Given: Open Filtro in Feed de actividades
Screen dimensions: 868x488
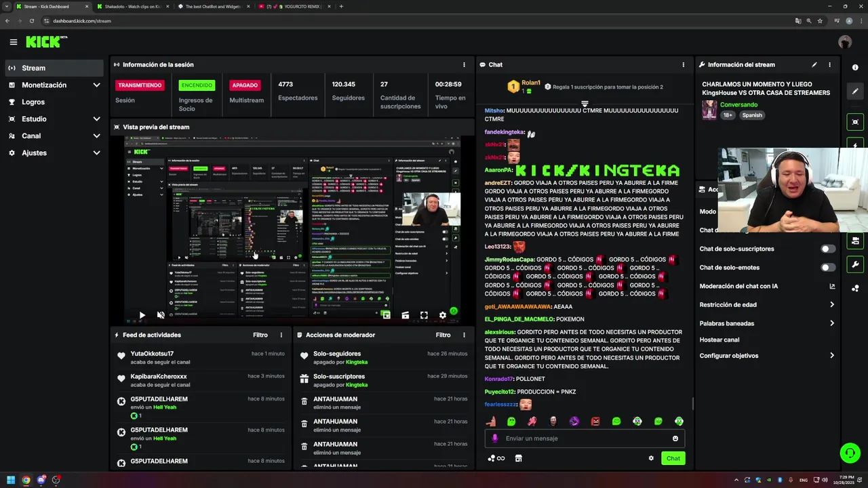Looking at the screenshot, I should [x=260, y=335].
